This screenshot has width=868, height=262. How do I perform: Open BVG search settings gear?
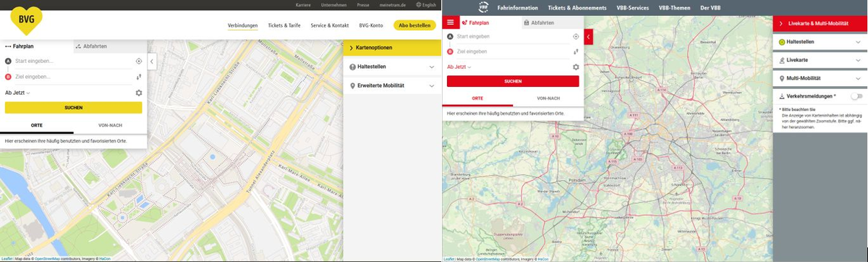[138, 93]
